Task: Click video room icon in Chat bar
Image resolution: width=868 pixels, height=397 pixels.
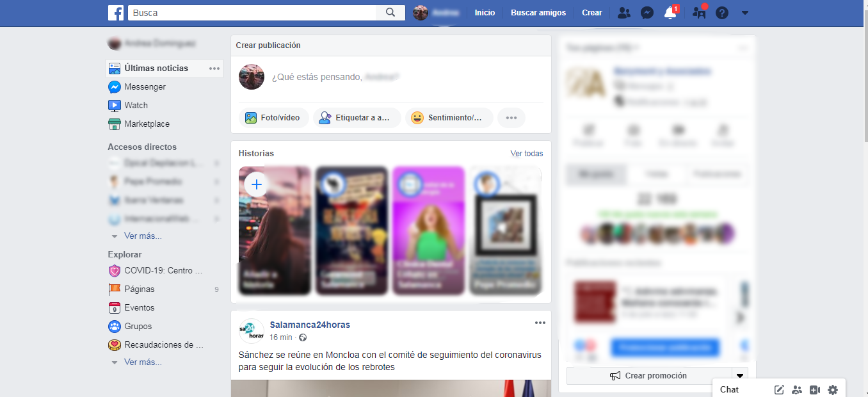Action: tap(815, 389)
